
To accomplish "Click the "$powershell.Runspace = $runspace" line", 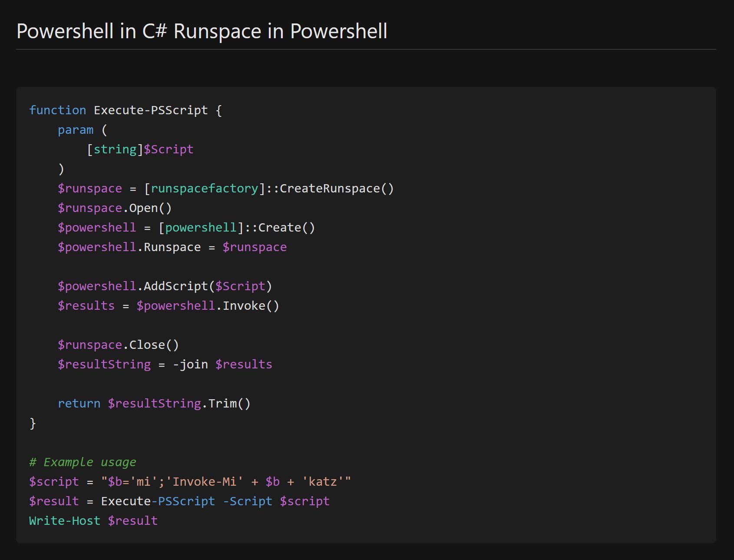I will coord(172,247).
